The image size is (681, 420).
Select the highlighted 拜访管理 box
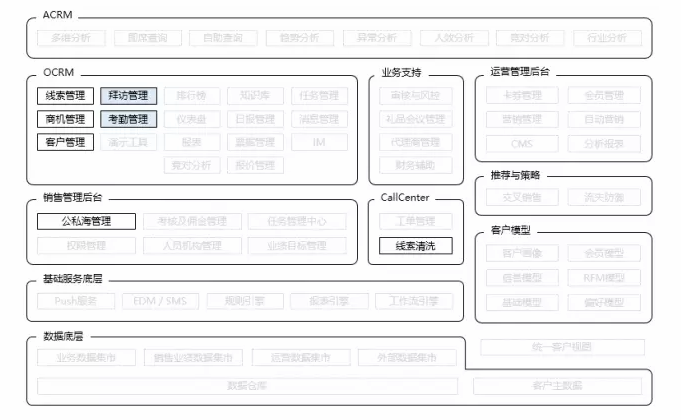coord(128,96)
